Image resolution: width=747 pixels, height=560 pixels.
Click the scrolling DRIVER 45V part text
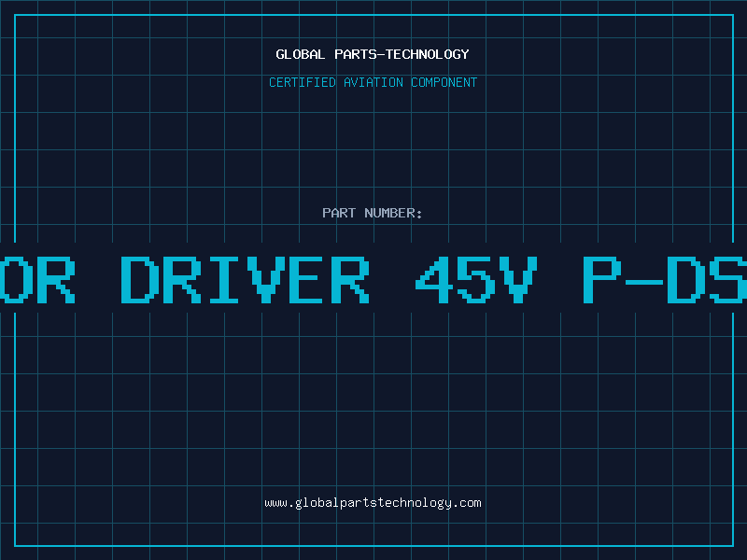(373, 279)
